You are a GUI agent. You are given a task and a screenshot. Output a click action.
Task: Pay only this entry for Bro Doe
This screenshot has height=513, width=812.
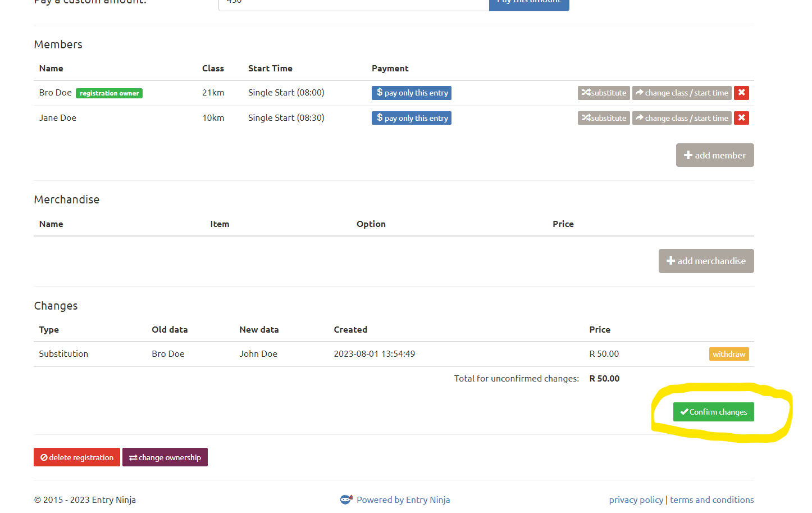tap(412, 93)
